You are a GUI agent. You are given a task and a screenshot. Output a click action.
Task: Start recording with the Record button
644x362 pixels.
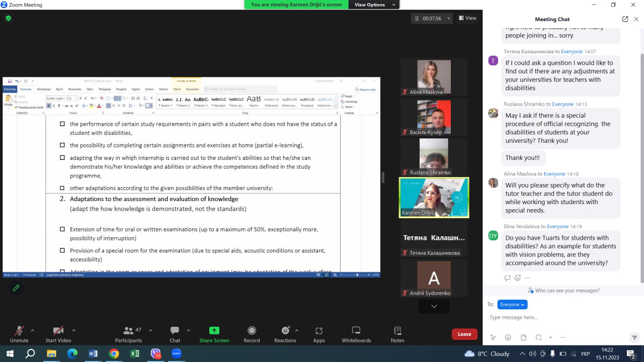click(252, 331)
